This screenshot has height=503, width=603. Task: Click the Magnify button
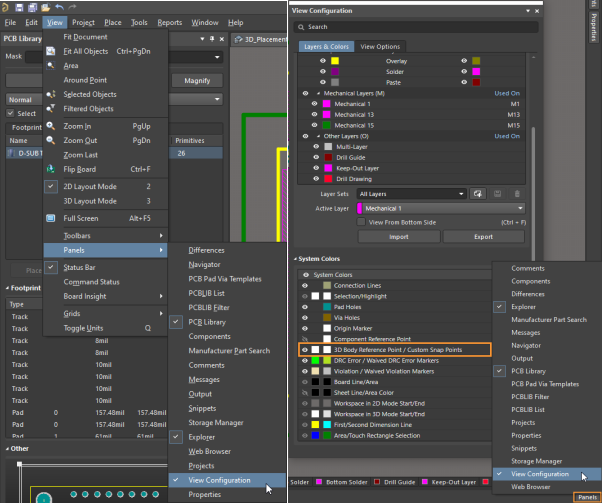coord(197,80)
